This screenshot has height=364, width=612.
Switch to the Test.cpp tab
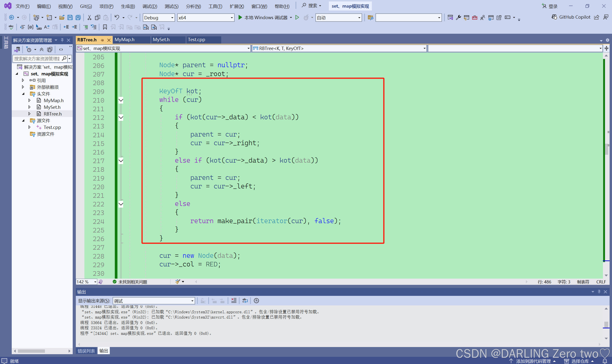coord(196,39)
